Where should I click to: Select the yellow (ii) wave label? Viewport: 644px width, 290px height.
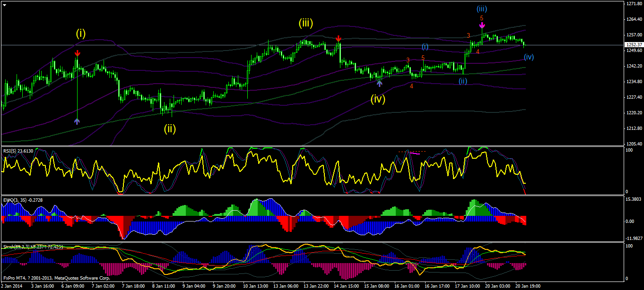pyautogui.click(x=170, y=128)
